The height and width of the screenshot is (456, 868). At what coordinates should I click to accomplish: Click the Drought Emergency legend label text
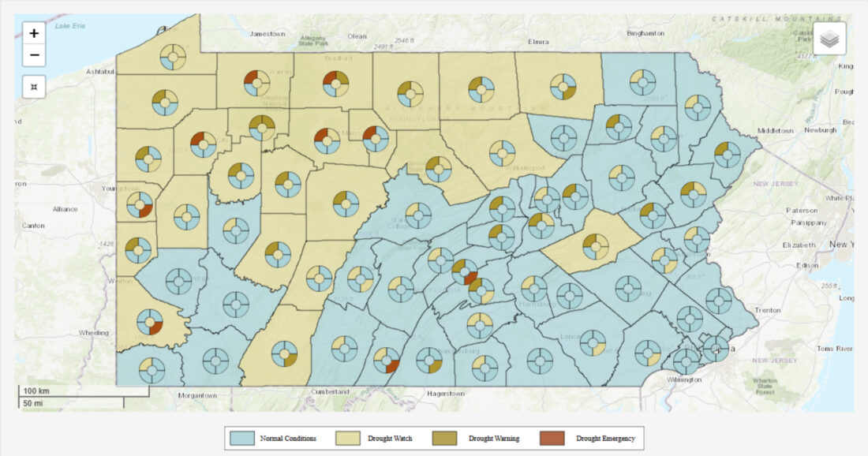(605, 438)
